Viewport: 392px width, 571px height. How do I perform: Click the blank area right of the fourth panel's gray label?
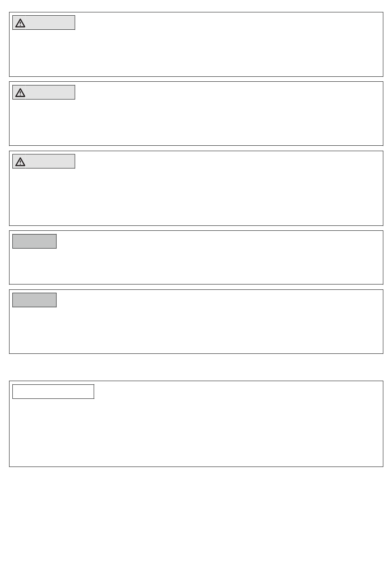pos(220,241)
